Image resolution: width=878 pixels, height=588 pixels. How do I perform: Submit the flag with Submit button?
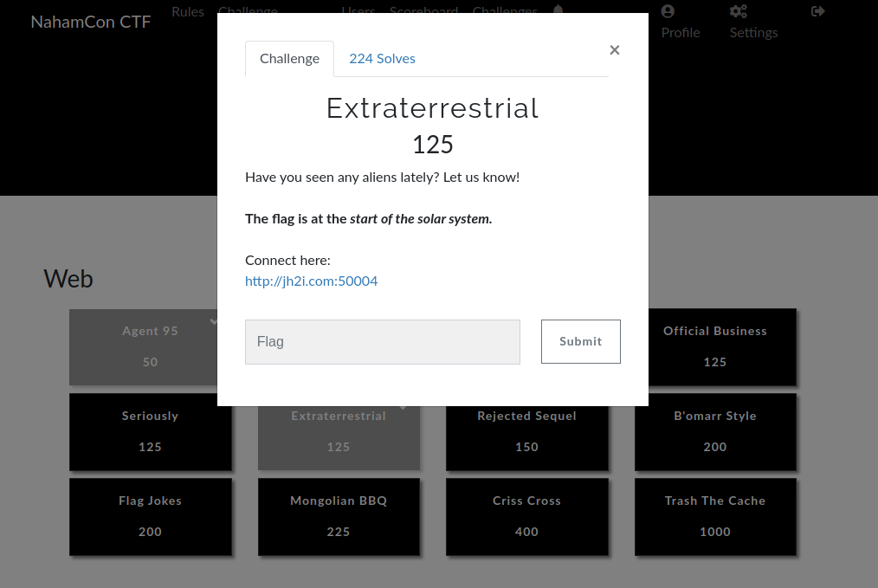coord(581,341)
